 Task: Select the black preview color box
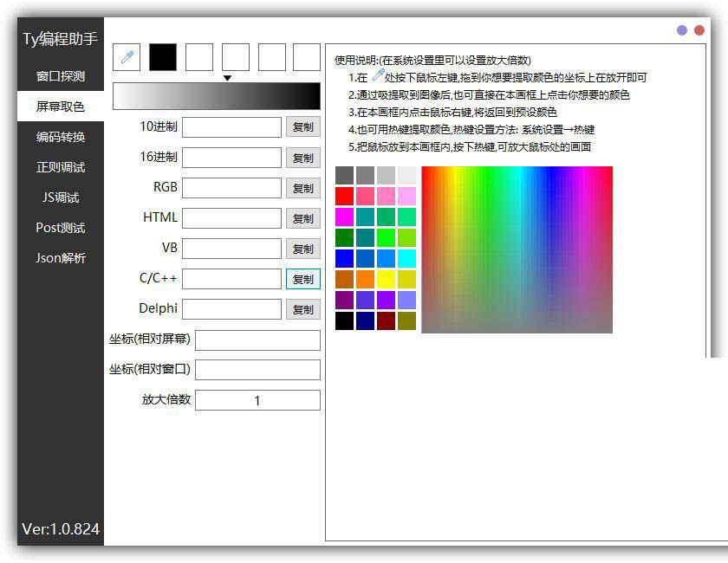pyautogui.click(x=163, y=57)
